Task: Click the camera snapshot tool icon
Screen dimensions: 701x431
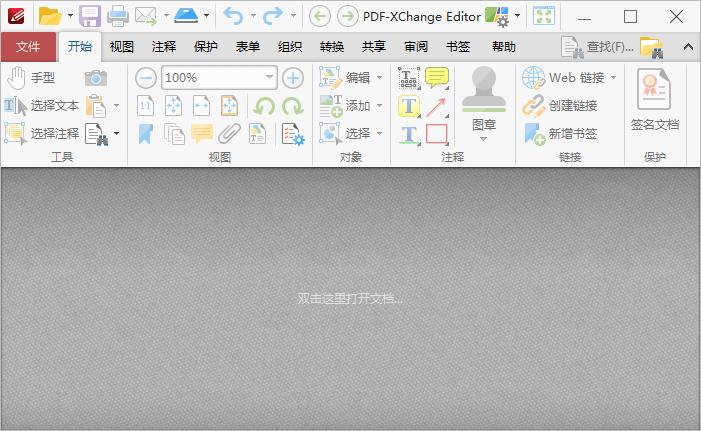Action: click(96, 78)
